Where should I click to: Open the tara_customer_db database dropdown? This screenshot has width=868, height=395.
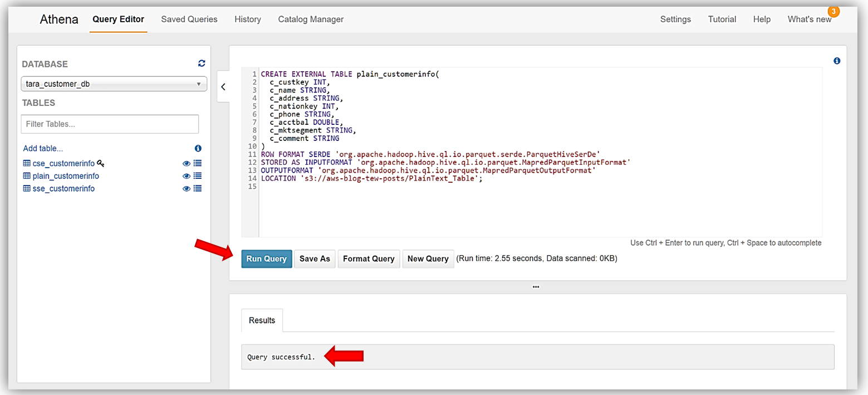tap(114, 84)
